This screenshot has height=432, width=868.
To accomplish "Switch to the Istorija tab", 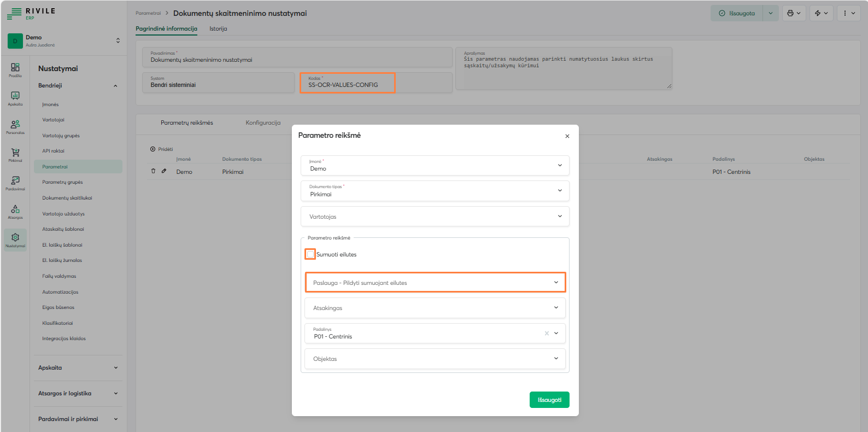I will click(218, 28).
